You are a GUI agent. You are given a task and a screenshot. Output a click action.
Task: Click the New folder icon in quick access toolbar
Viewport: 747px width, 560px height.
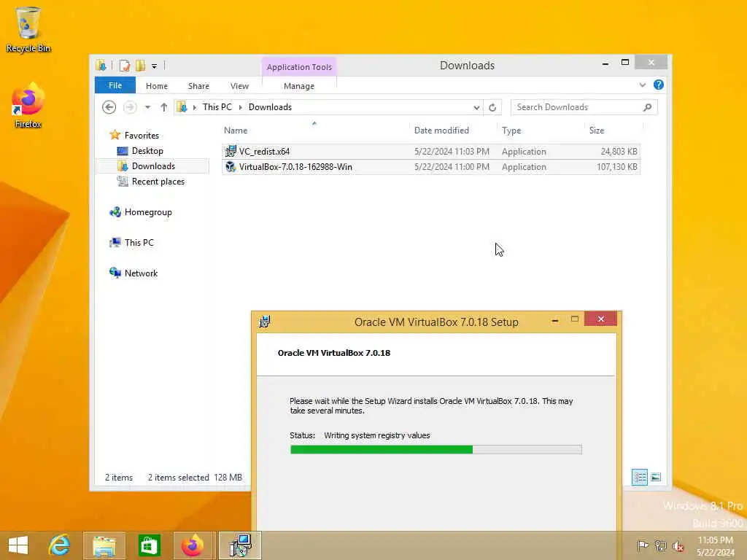pyautogui.click(x=141, y=65)
